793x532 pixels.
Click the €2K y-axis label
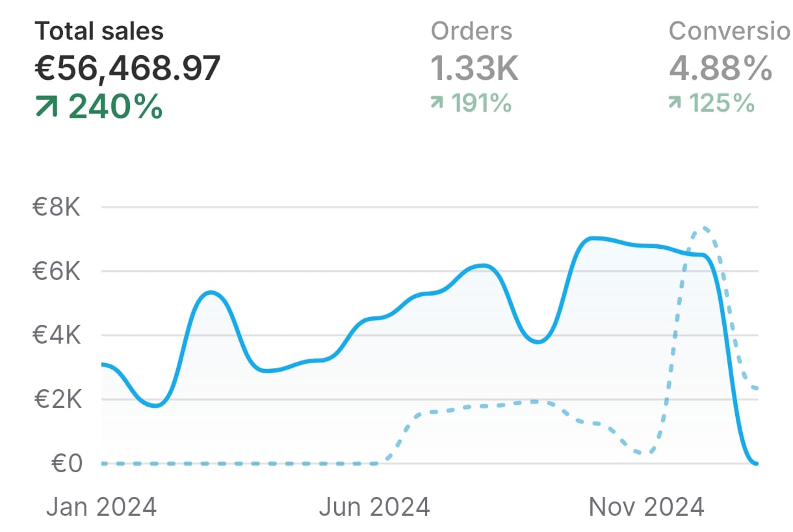pos(57,399)
